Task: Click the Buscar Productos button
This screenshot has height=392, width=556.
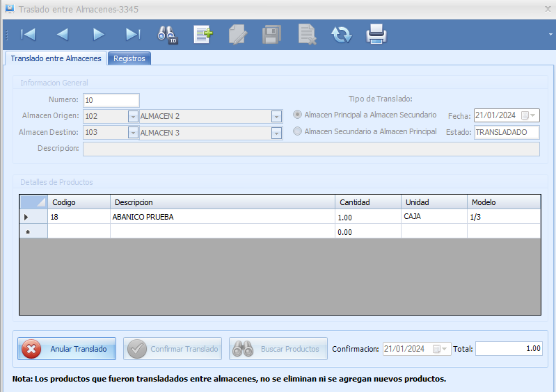Action: coord(278,349)
